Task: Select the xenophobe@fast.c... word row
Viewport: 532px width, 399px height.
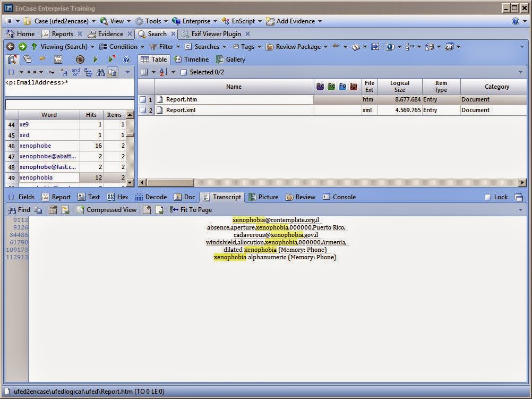Action: tap(66, 167)
